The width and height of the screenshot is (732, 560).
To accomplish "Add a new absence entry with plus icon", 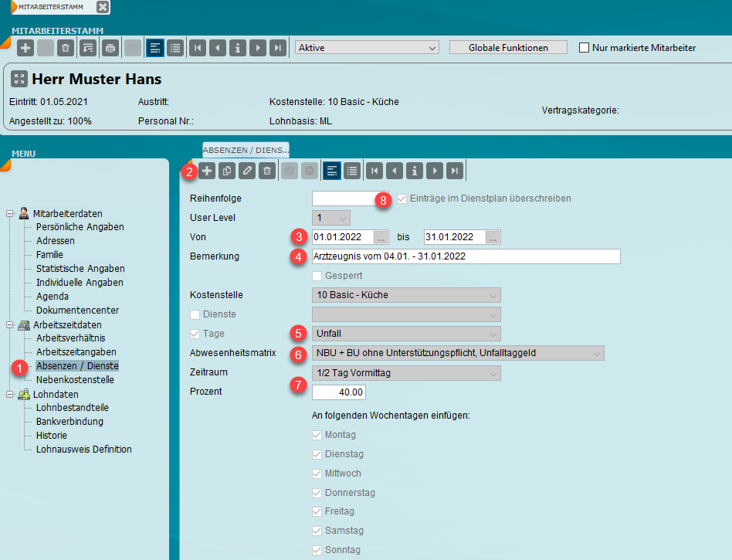I will (207, 171).
